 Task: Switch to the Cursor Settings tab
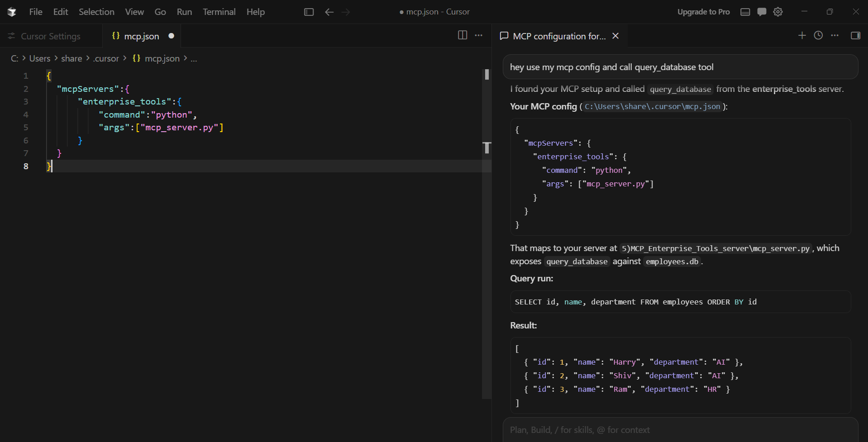[x=51, y=36]
